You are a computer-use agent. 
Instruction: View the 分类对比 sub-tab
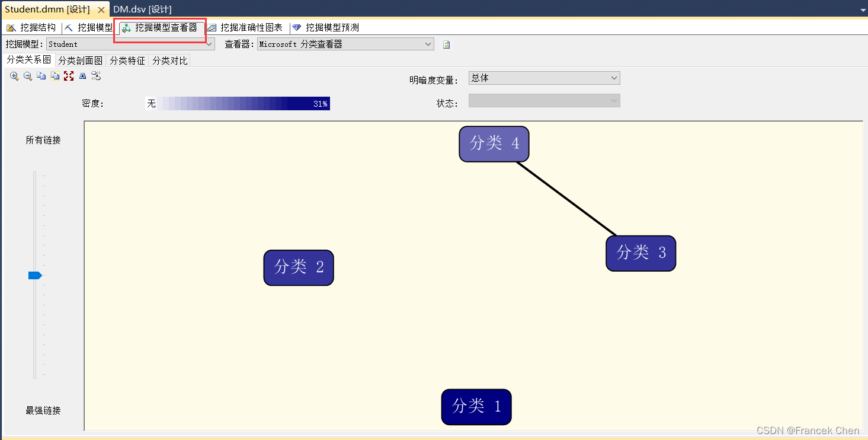[170, 60]
